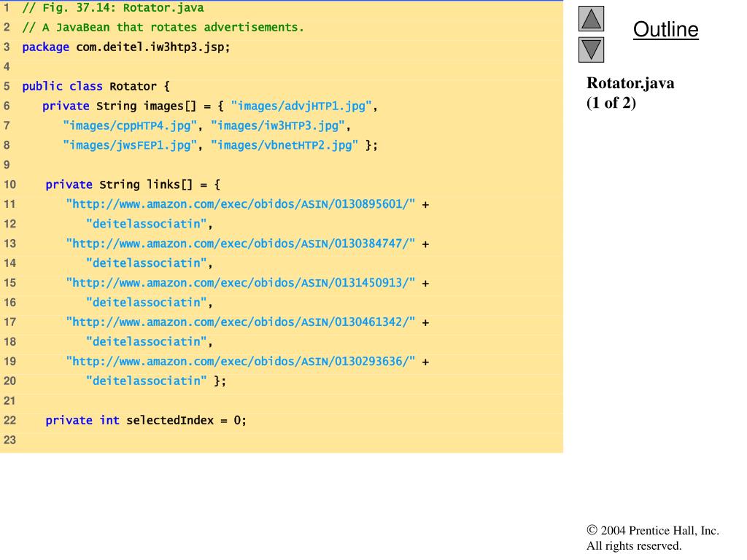The image size is (747, 560).
Task: Click the up arrow navigation button
Action: coord(591,18)
